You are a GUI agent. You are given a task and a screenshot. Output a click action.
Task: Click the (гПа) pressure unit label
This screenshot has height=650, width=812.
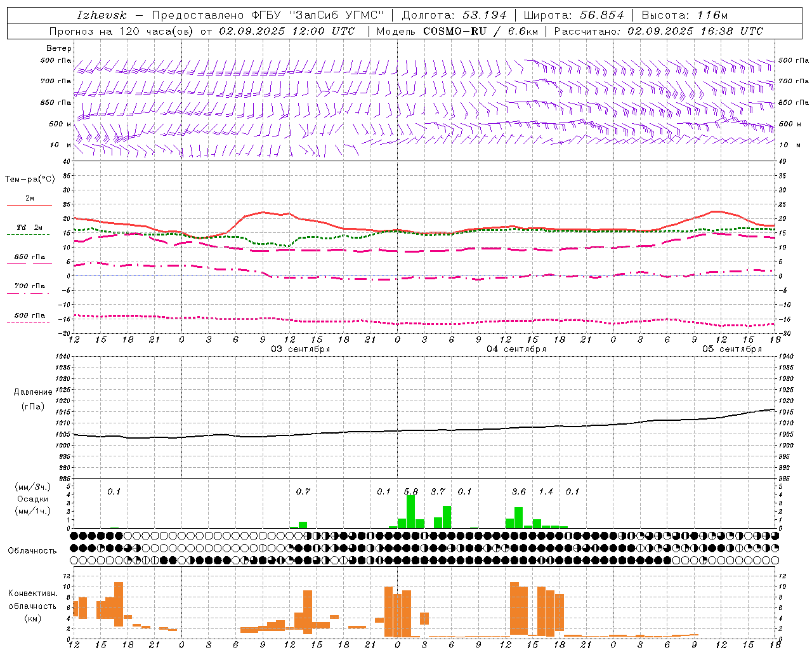coord(32,407)
